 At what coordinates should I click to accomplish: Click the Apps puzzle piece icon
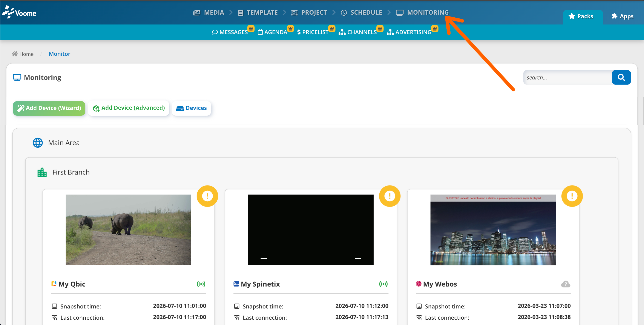(x=614, y=16)
